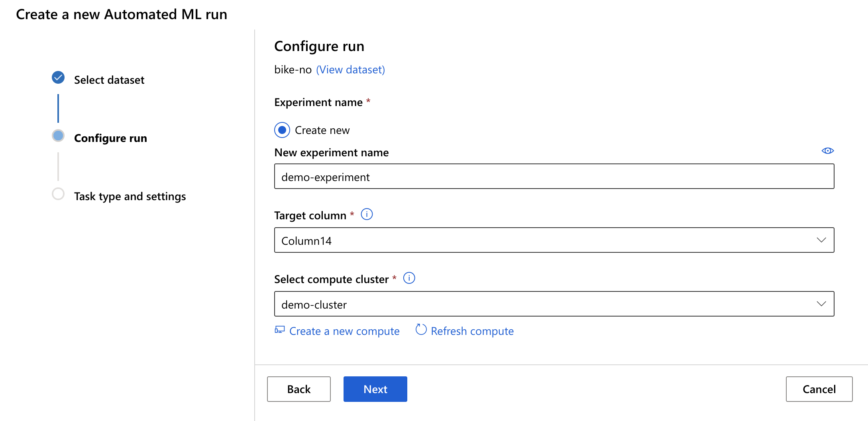Click the Select dataset completed checkmark icon

point(58,77)
